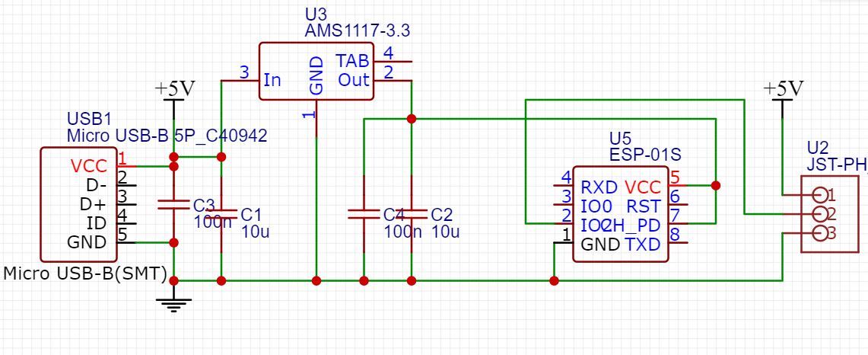Click the red VCC pin label on ESP-01S

(x=642, y=187)
